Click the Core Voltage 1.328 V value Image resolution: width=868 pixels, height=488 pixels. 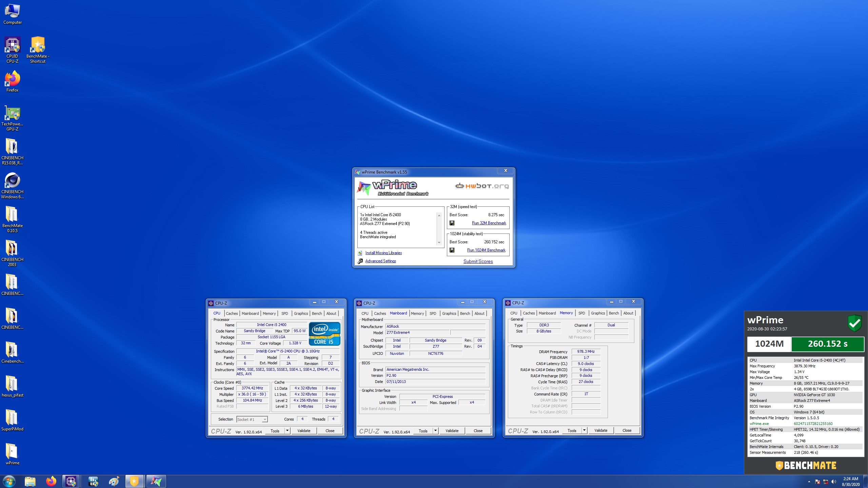295,343
